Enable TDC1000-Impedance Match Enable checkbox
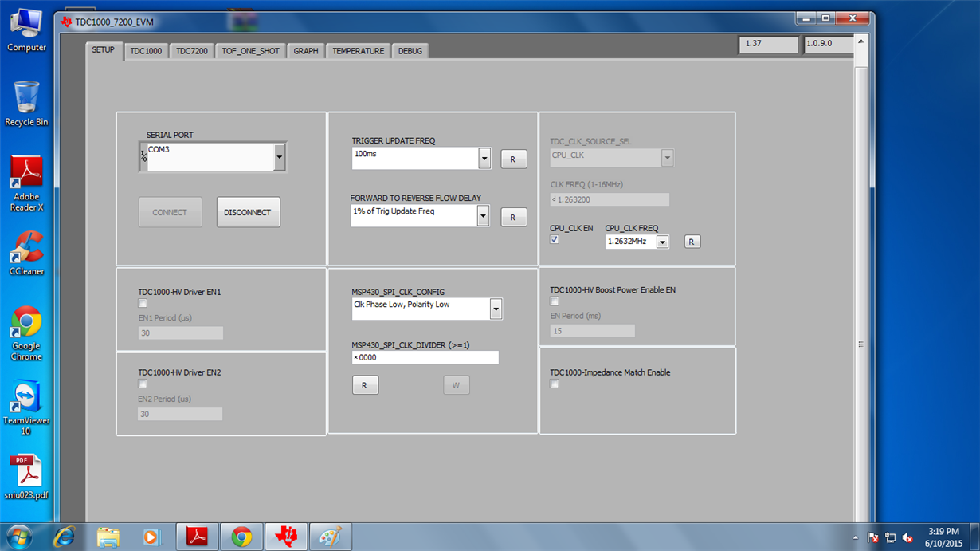This screenshot has height=551, width=980. coord(555,384)
